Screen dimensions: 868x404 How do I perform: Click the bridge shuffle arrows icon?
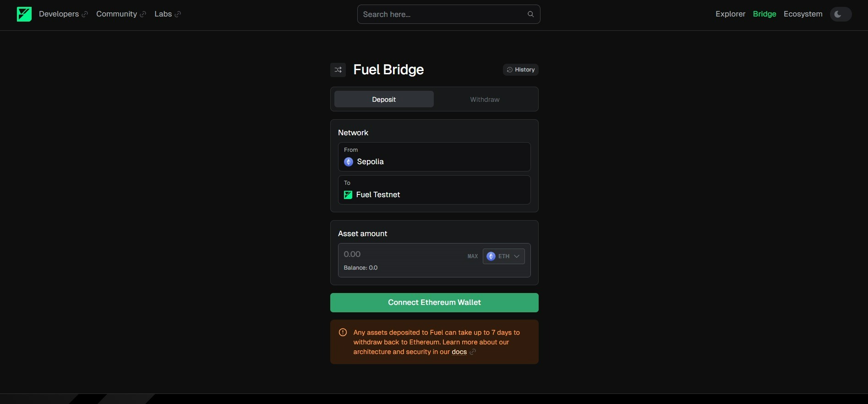[338, 70]
